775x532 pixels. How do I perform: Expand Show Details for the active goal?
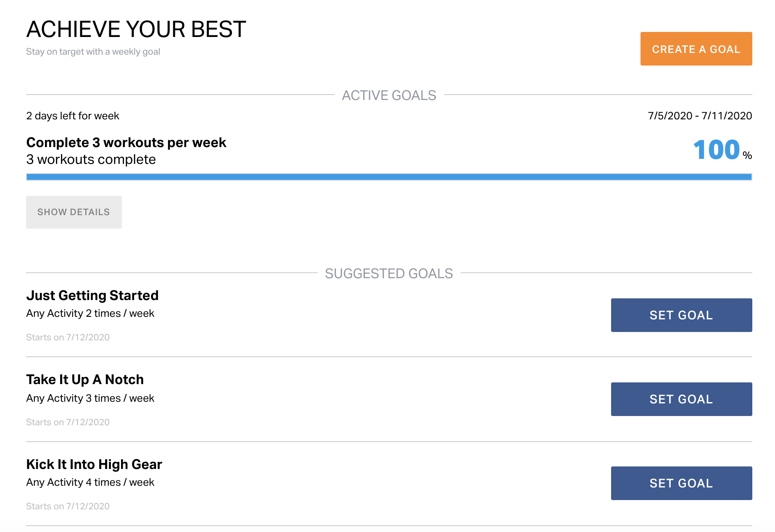click(74, 212)
